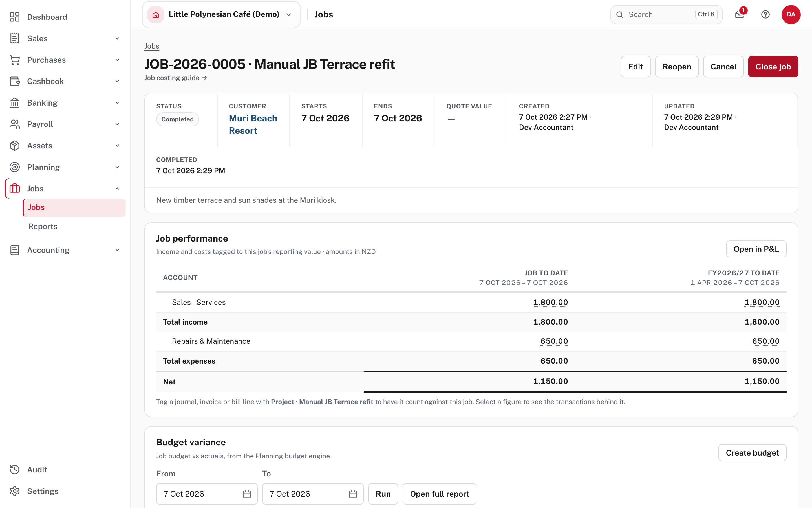Click the Banking building icon
The height and width of the screenshot is (508, 812).
click(14, 103)
